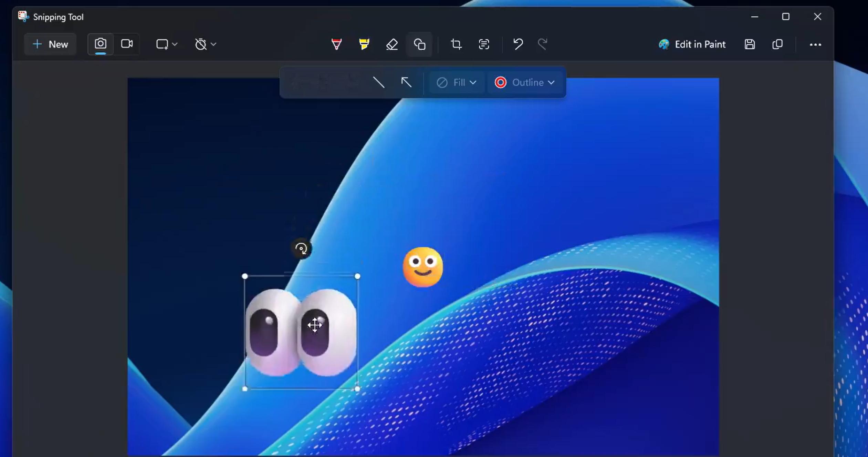Viewport: 868px width, 457px height.
Task: Pick the straight line shape
Action: 379,82
